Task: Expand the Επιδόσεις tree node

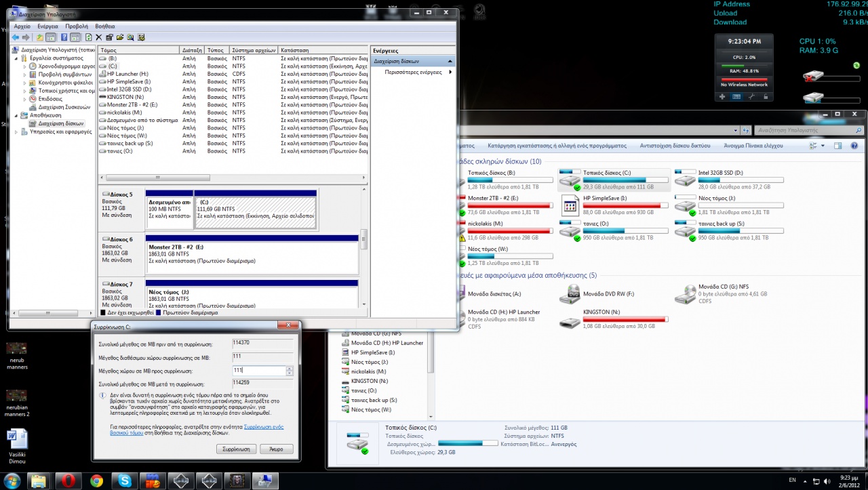Action: pyautogui.click(x=24, y=99)
